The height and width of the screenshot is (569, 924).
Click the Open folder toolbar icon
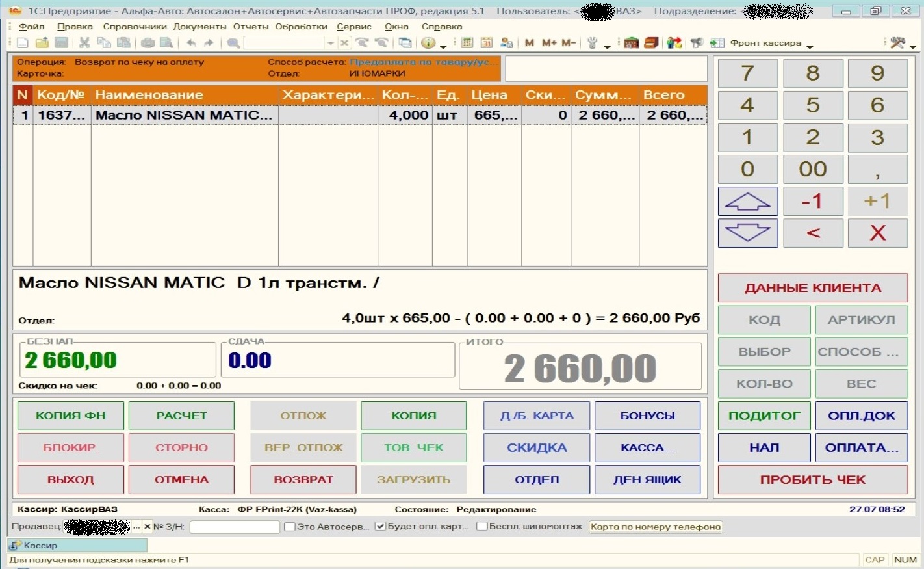pos(42,43)
